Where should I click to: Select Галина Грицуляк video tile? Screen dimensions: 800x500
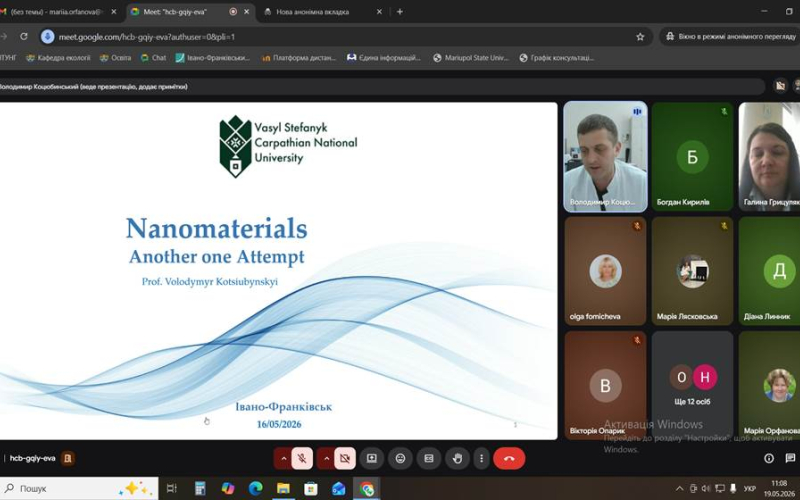pyautogui.click(x=769, y=156)
